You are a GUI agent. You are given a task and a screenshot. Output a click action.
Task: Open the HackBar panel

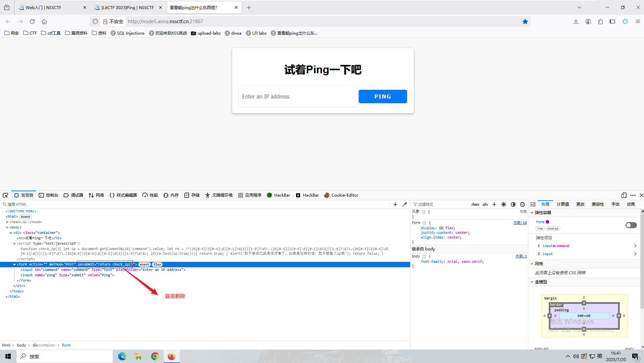pos(279,195)
